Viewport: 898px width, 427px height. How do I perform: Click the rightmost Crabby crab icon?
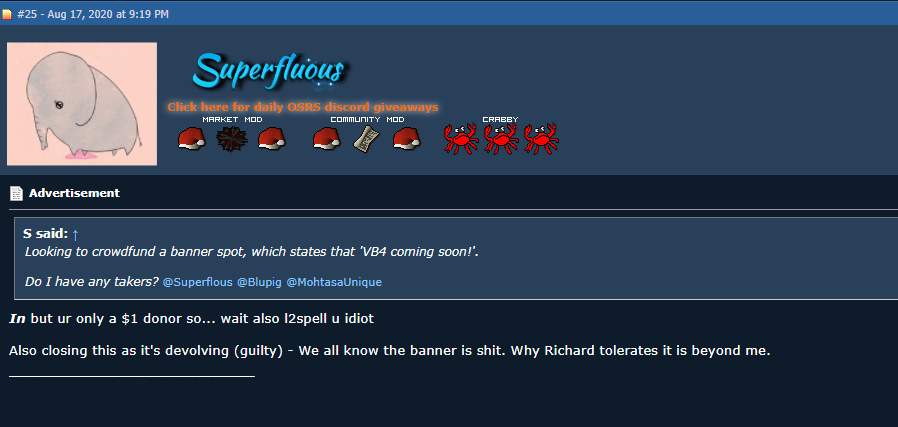click(542, 139)
